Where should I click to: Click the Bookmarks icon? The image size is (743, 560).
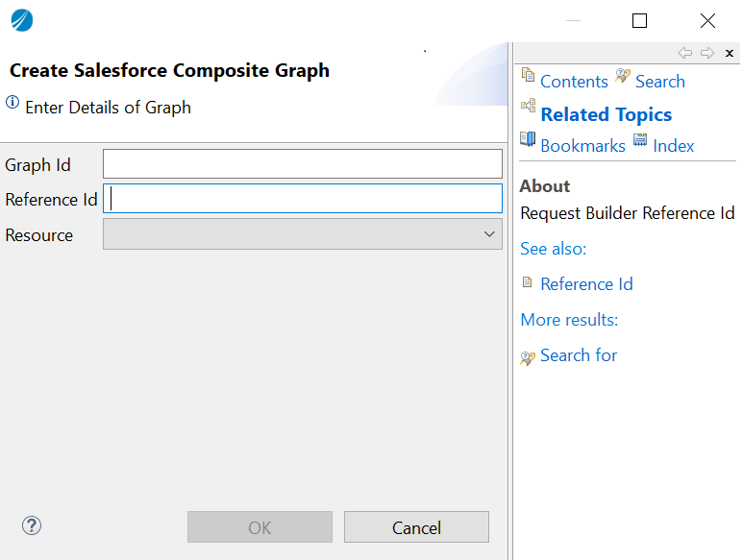click(x=528, y=139)
